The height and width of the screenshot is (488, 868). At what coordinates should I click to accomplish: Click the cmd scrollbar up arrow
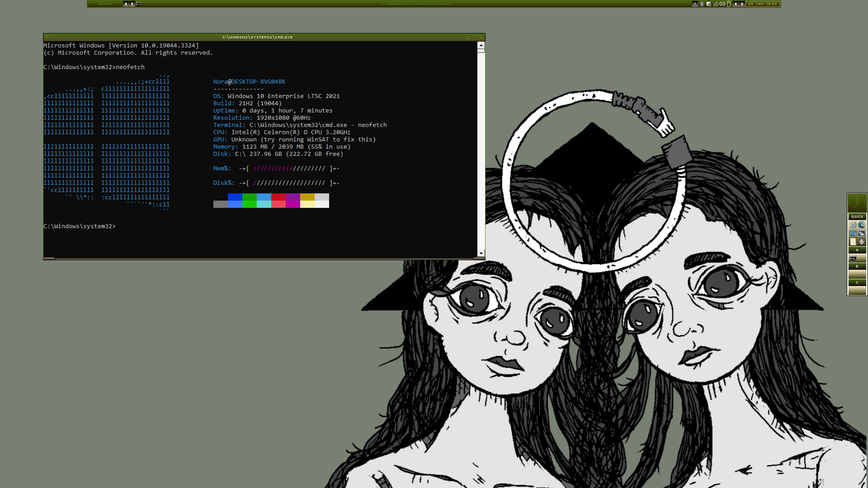(x=481, y=45)
